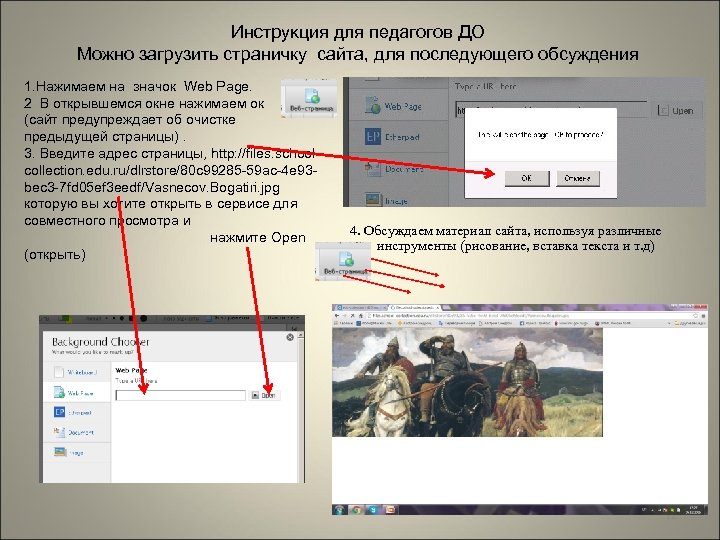This screenshot has height=540, width=720.
Task: Click the Веб-страница toolbar button near step 1
Action: pyautogui.click(x=311, y=100)
